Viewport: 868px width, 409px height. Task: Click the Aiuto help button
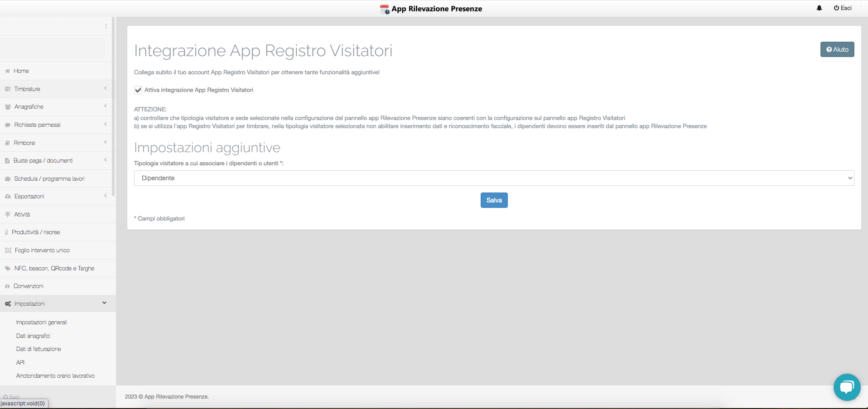tap(837, 49)
